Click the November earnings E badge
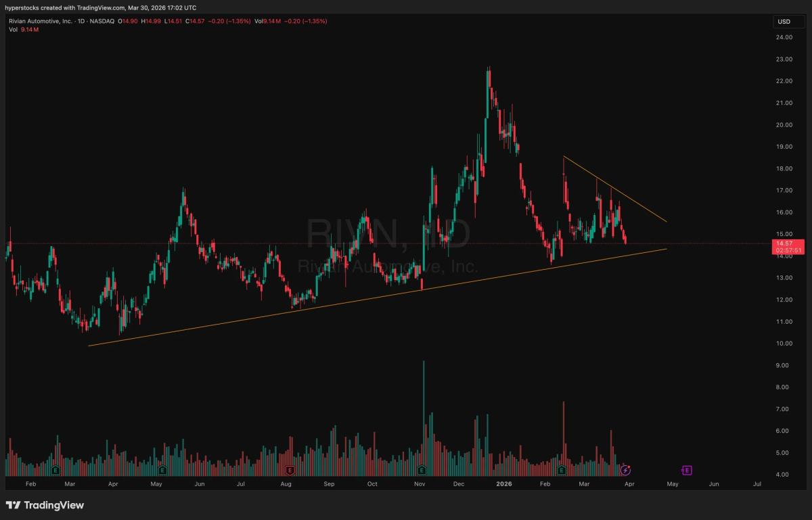812x520 pixels. [421, 469]
